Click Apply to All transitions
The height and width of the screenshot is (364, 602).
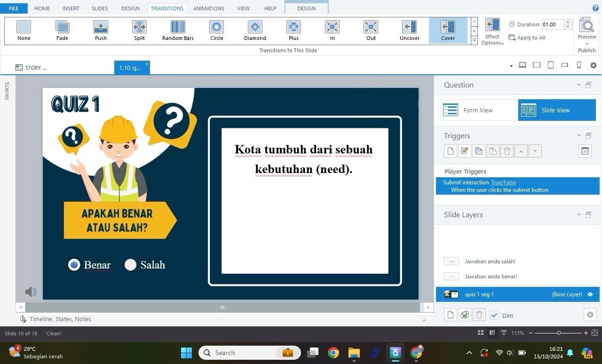point(527,38)
